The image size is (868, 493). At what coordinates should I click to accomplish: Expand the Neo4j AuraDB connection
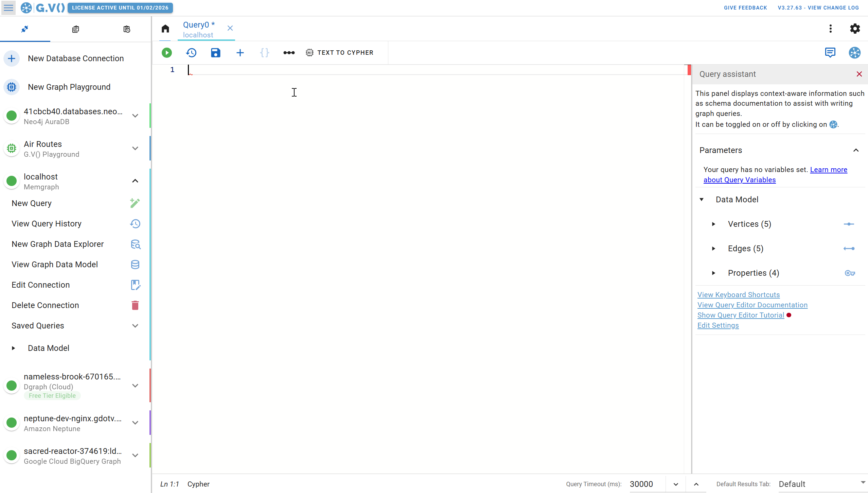click(x=135, y=116)
